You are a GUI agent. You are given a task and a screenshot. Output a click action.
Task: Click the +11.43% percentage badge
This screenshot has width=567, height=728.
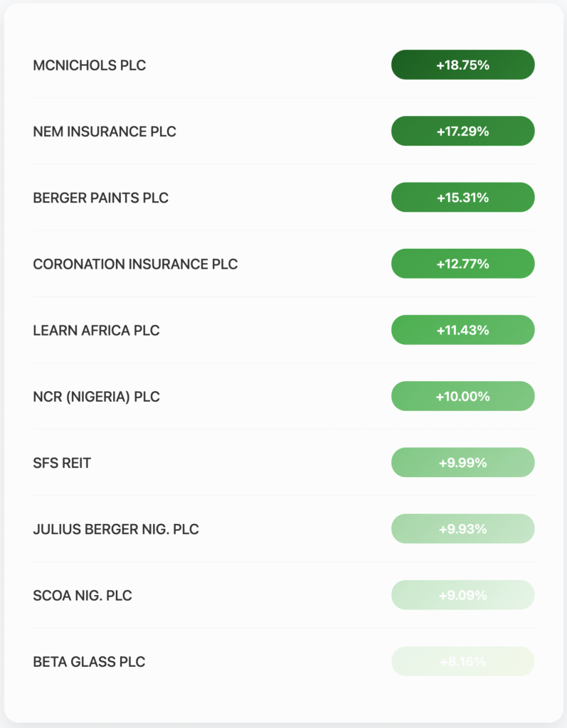[462, 330]
